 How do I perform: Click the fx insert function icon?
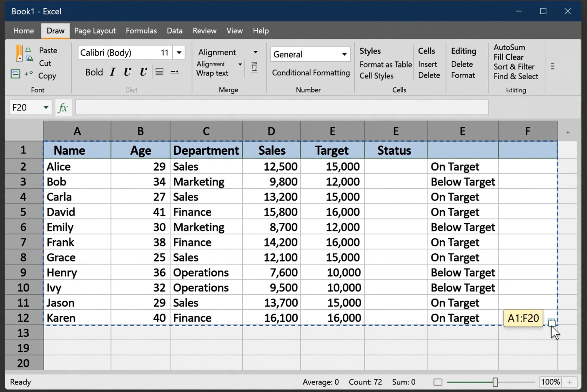(x=63, y=108)
